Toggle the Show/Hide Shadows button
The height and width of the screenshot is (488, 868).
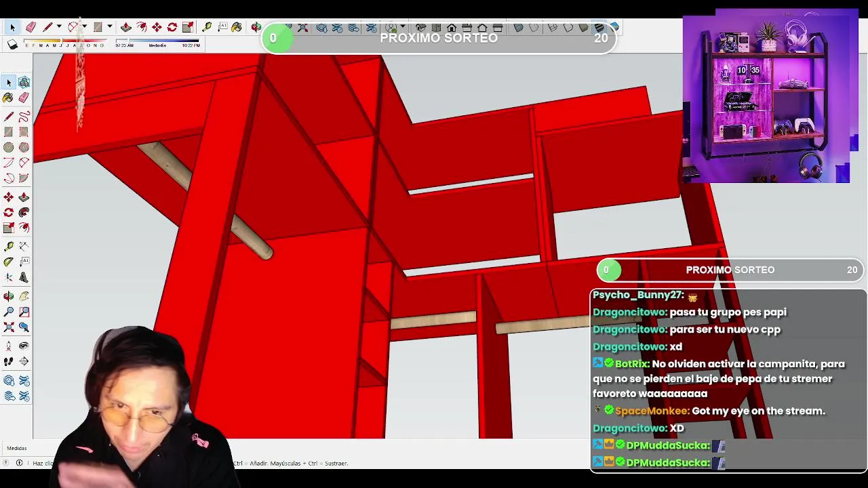pyautogui.click(x=12, y=45)
